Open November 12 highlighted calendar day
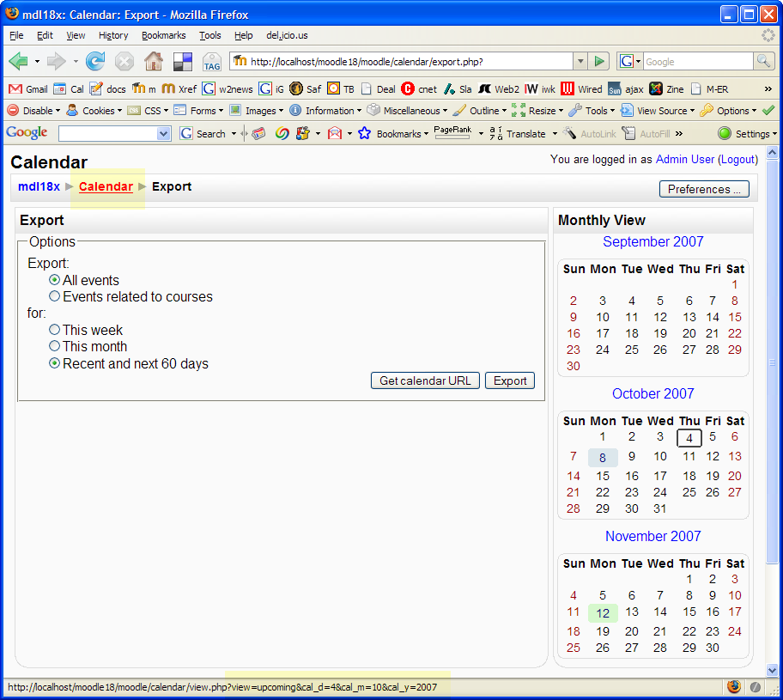Screen dimensions: 783x700 click(x=603, y=613)
